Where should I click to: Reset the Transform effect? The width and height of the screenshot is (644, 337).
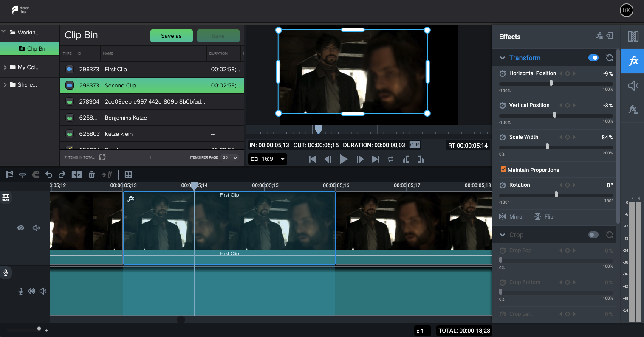[609, 58]
